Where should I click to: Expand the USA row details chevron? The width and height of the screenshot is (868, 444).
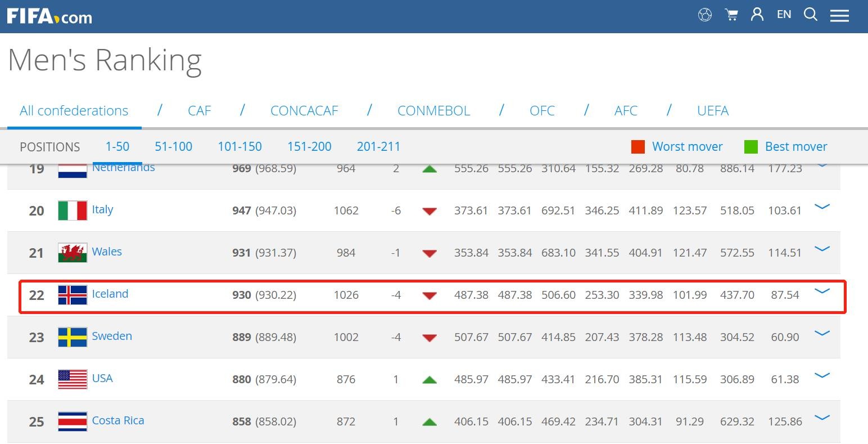tap(822, 375)
